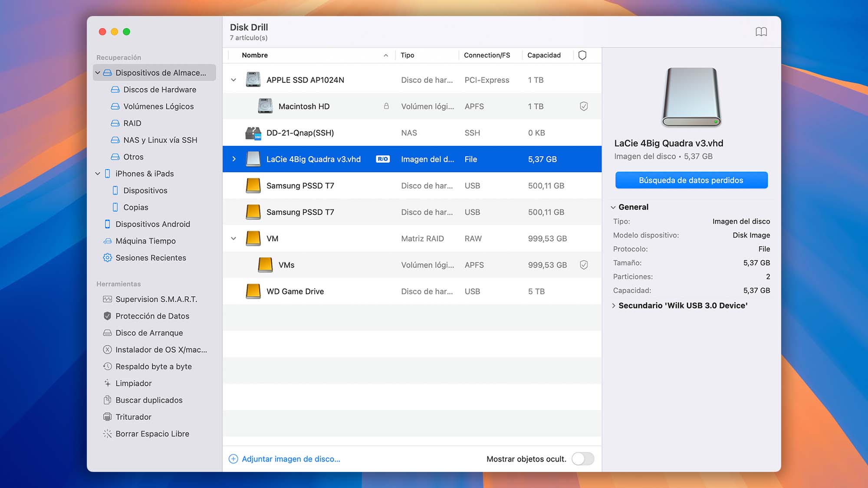Screen dimensions: 868x488
Task: Open Disco de Arranque tool
Action: click(143, 333)
